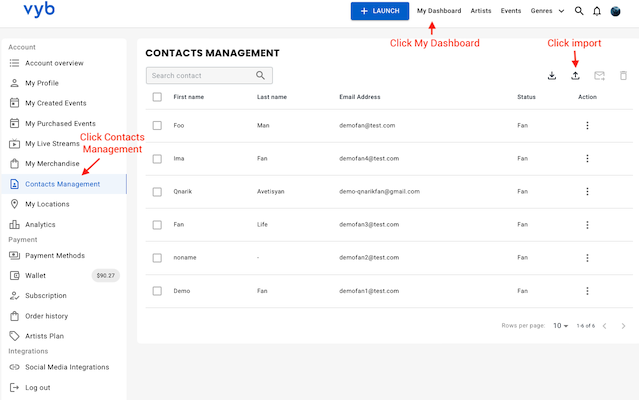Click the import contacts upload icon
The width and height of the screenshot is (639, 400).
[575, 76]
